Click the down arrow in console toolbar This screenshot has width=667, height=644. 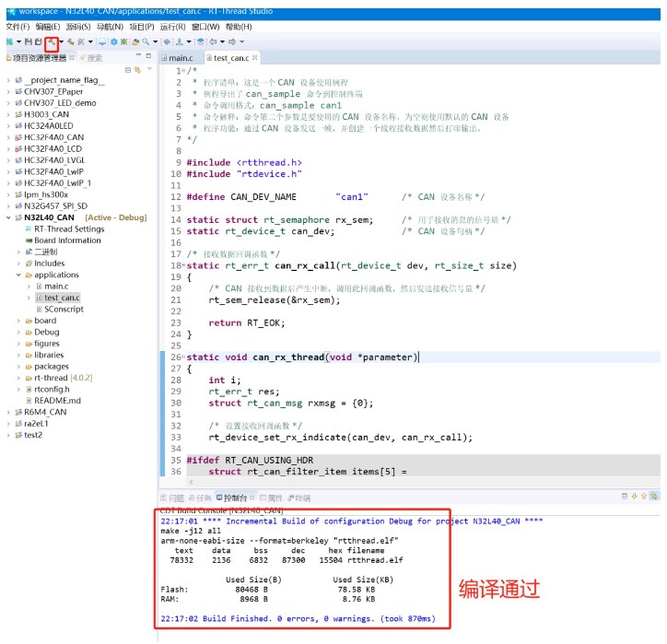pos(634,496)
